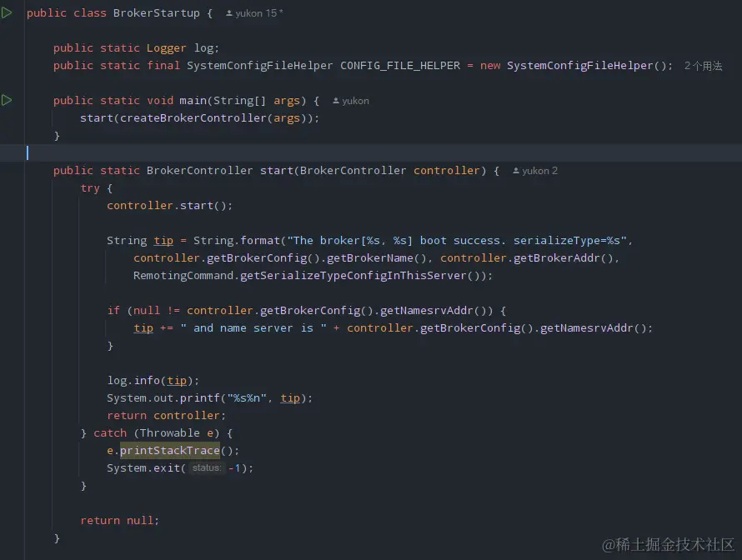Click 'System.exit' call
The width and height of the screenshot is (742, 560).
tap(143, 468)
